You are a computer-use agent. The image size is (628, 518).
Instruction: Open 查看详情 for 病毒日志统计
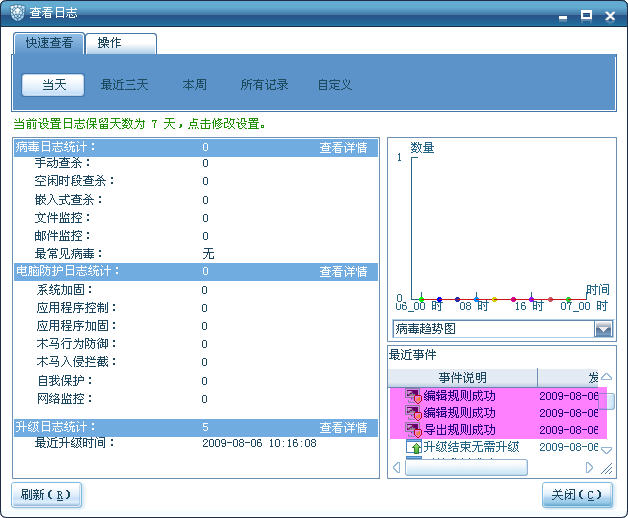tap(343, 147)
